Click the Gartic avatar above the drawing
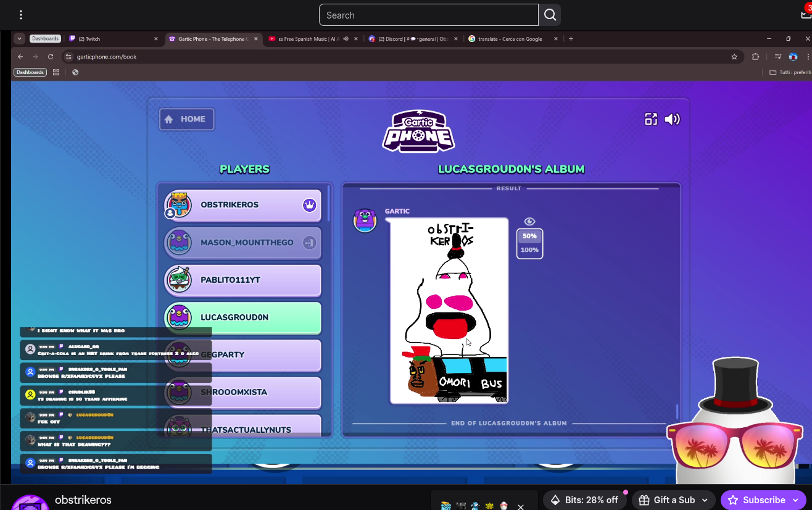 coord(365,220)
